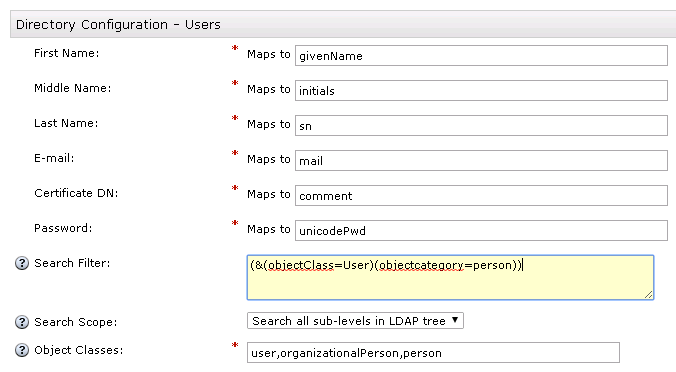Click the Certificate DN label
Screen dimensions: 676x372
(x=76, y=193)
